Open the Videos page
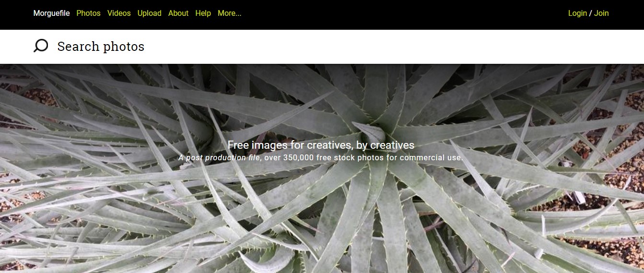The width and height of the screenshot is (644, 273). [x=119, y=13]
